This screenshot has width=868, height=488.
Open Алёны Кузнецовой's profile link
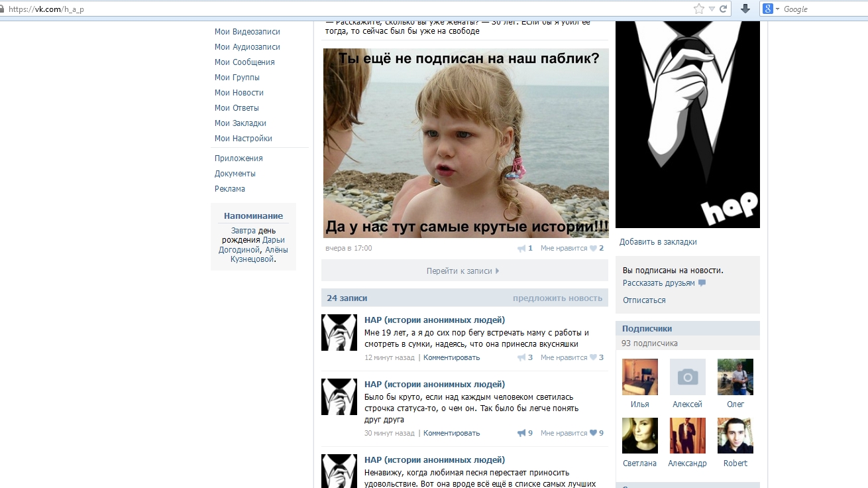[259, 255]
